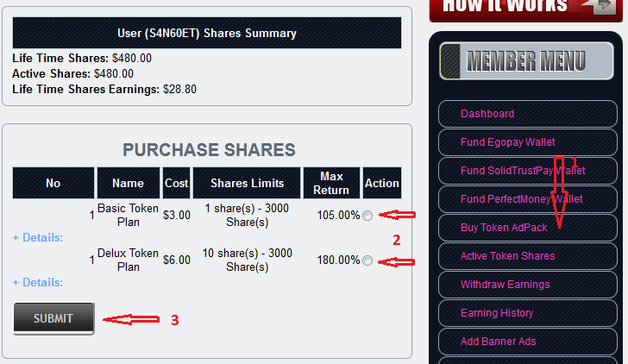This screenshot has width=628, height=364.
Task: Open Dashboard from the member menu
Action: pyautogui.click(x=487, y=114)
